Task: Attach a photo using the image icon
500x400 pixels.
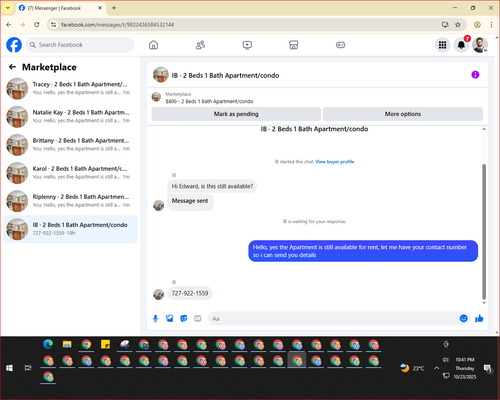Action: tap(170, 319)
